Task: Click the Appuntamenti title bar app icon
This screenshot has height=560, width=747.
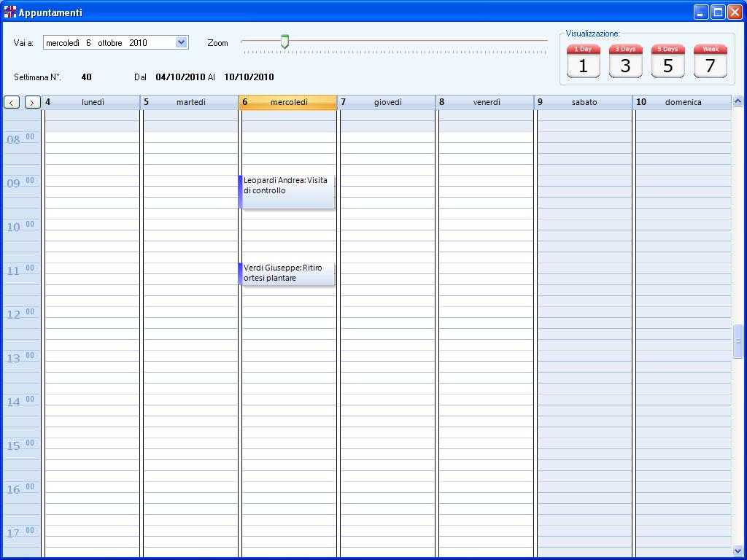Action: (10, 12)
